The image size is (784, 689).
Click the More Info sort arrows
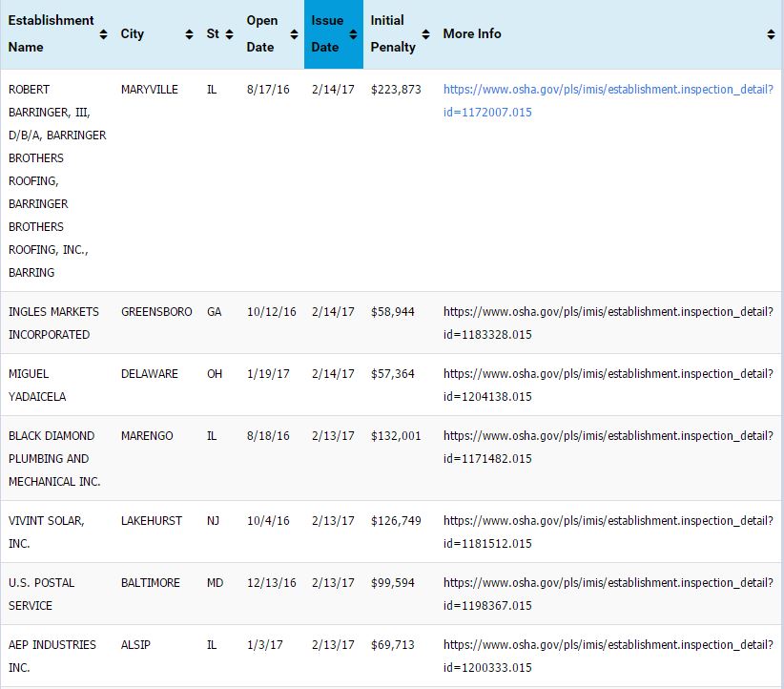point(771,34)
